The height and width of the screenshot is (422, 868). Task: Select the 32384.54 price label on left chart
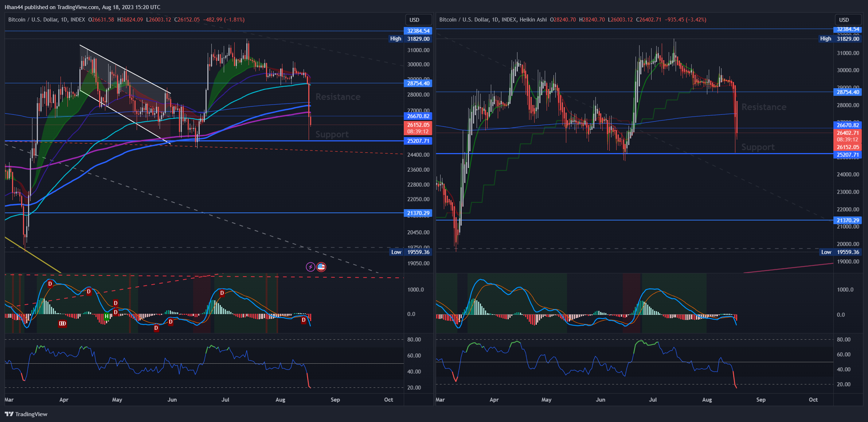418,31
